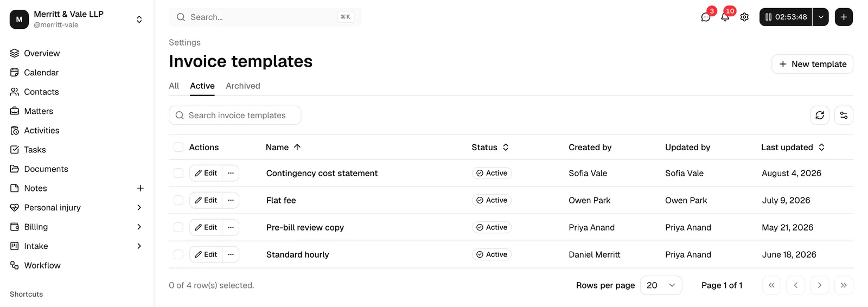This screenshot has width=868, height=307.
Task: Switch to the All tab
Action: pos(174,86)
